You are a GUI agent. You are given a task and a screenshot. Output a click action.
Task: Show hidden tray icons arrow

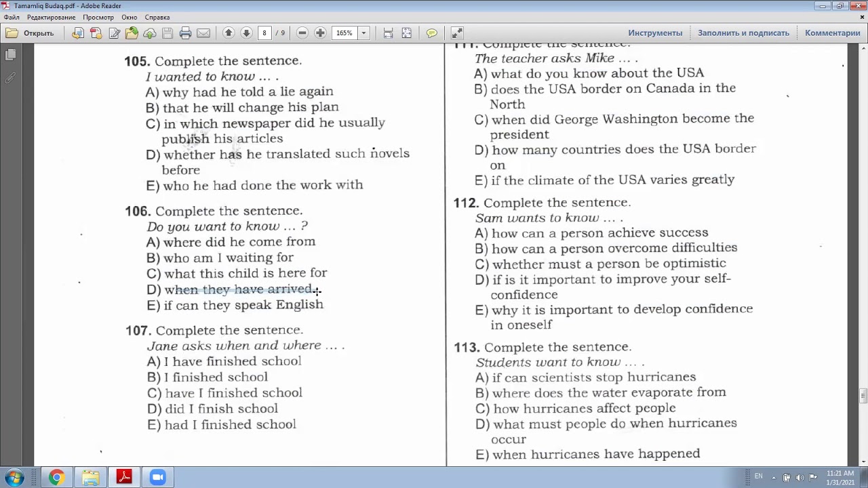(774, 476)
